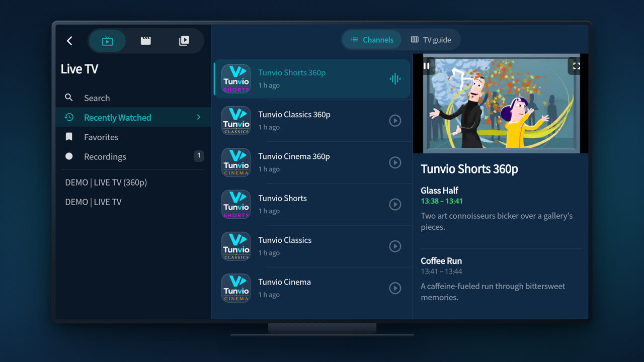Play the Tunvio Shorts channel (non-360p)
The width and height of the screenshot is (644, 362).
[x=395, y=204]
